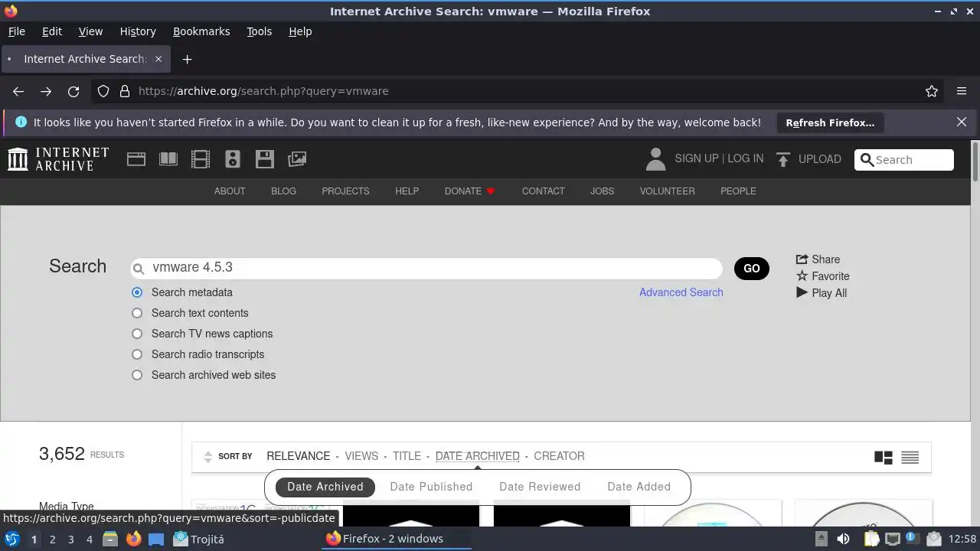Bookmark this page with star icon
Viewport: 980px width, 551px height.
932,91
